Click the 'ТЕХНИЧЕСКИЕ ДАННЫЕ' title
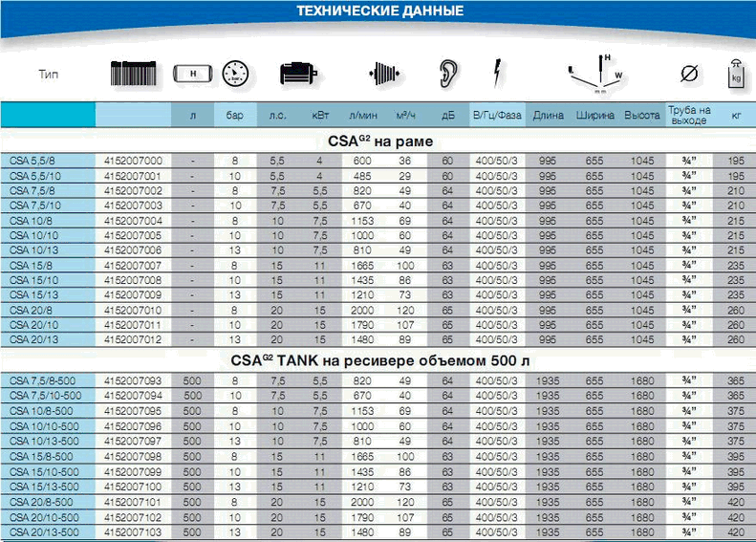This screenshot has width=756, height=542. pyautogui.click(x=380, y=11)
